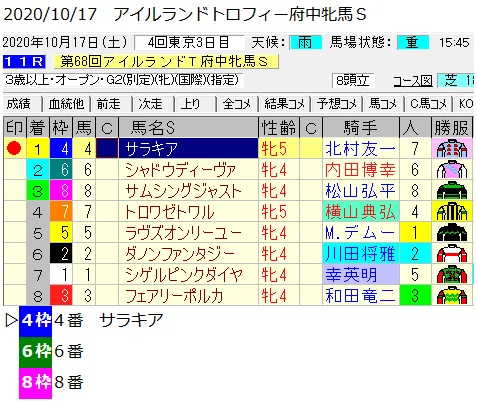Click jockey 川田将雅

pos(361,253)
